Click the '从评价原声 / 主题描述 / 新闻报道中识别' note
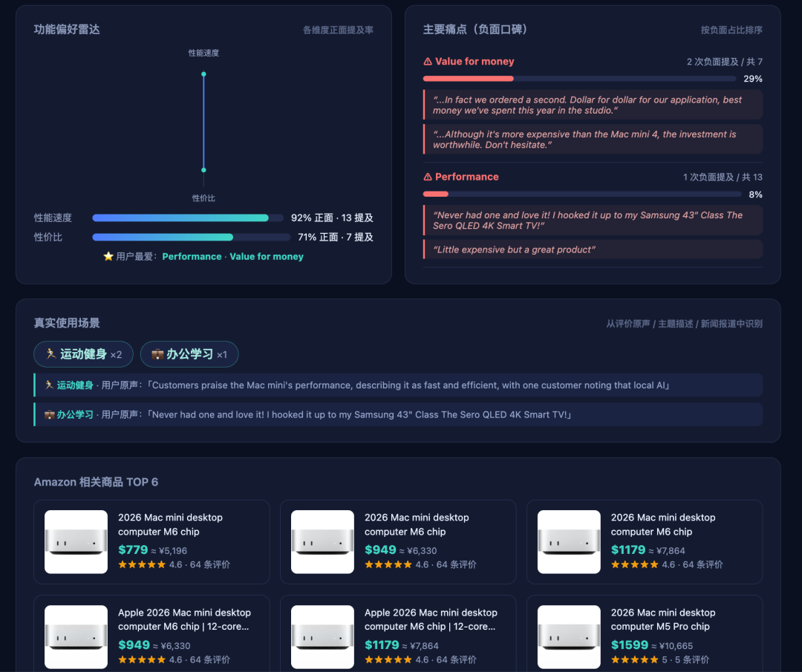 [685, 324]
